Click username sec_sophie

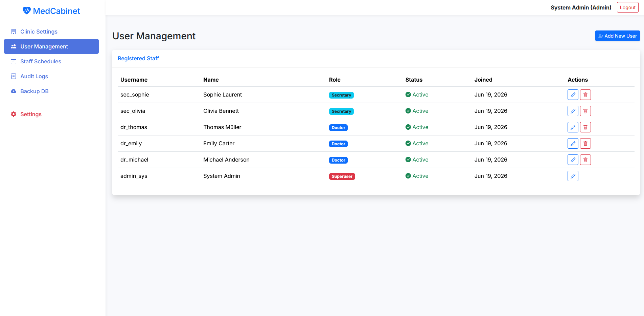pyautogui.click(x=135, y=95)
